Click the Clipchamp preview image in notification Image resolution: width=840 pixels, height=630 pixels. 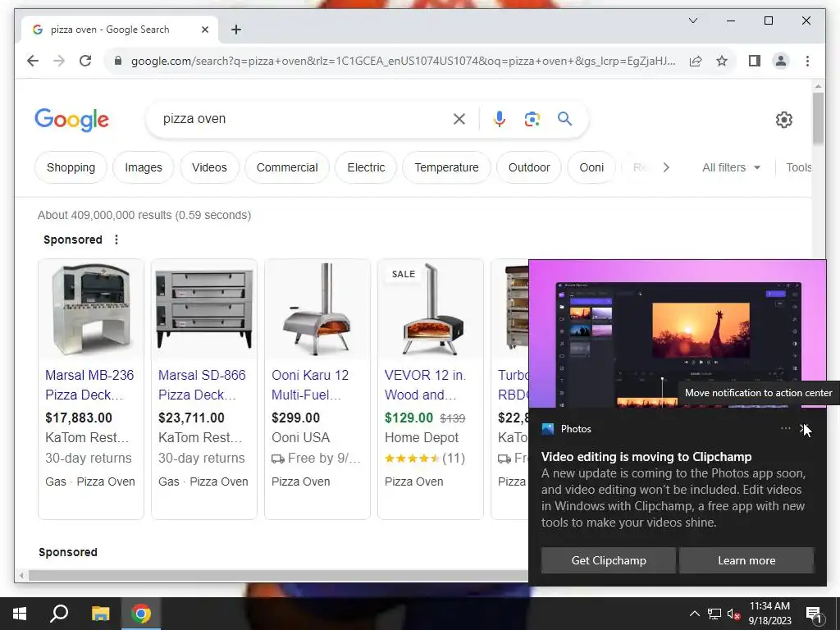pyautogui.click(x=678, y=335)
